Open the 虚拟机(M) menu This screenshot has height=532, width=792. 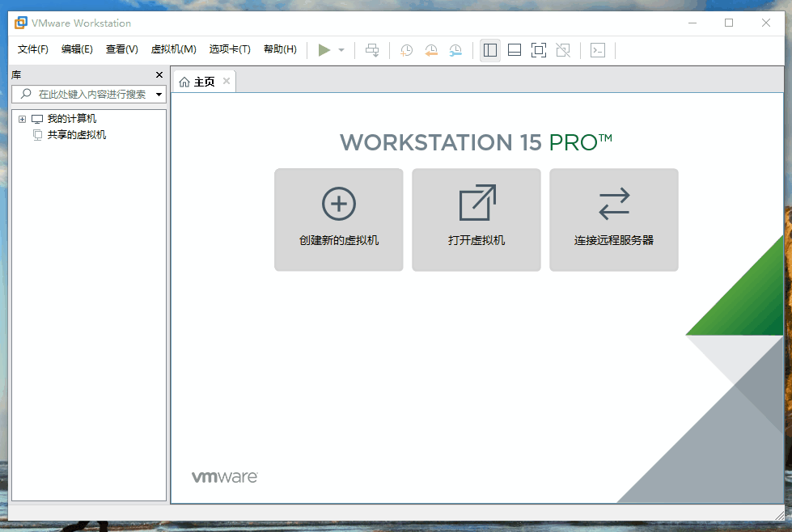coord(173,49)
